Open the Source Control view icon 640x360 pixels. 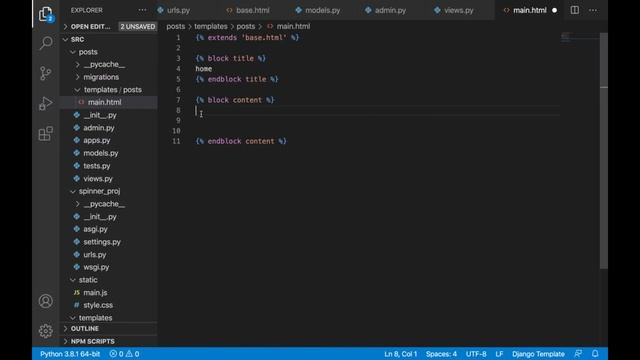(x=46, y=73)
